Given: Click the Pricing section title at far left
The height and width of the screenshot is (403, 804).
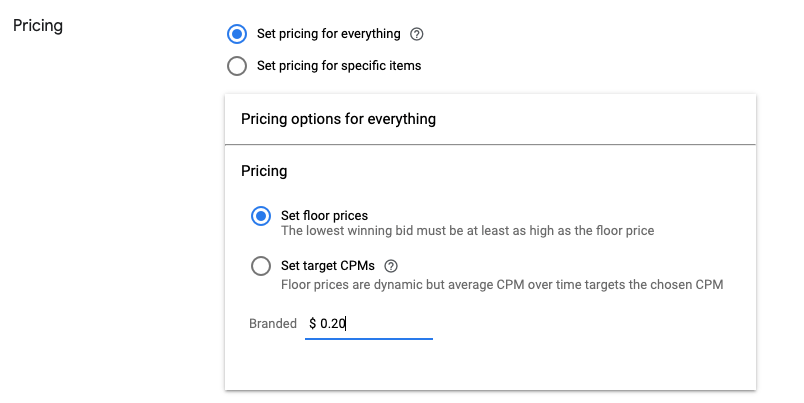Looking at the screenshot, I should click(x=38, y=26).
